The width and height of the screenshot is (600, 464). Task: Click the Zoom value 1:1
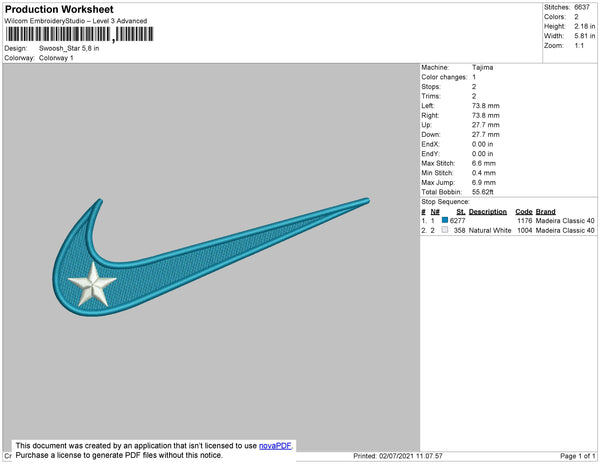[x=579, y=46]
